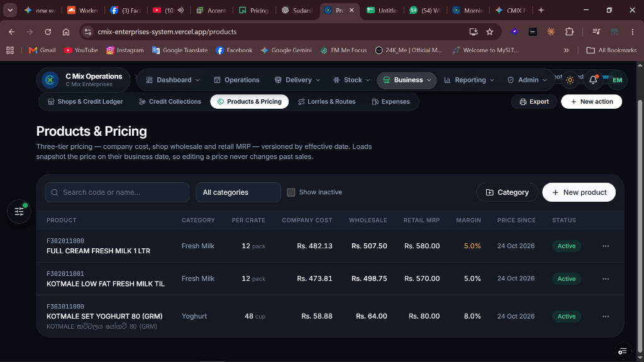Open the Extensions puzzle icon
Screen dimensions: 644x362
point(569,31)
